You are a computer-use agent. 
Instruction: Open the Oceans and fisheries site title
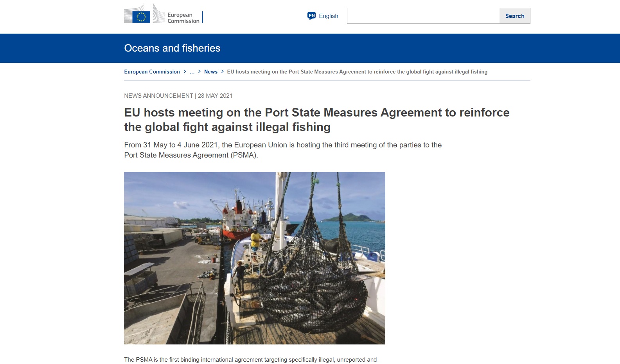pos(172,48)
